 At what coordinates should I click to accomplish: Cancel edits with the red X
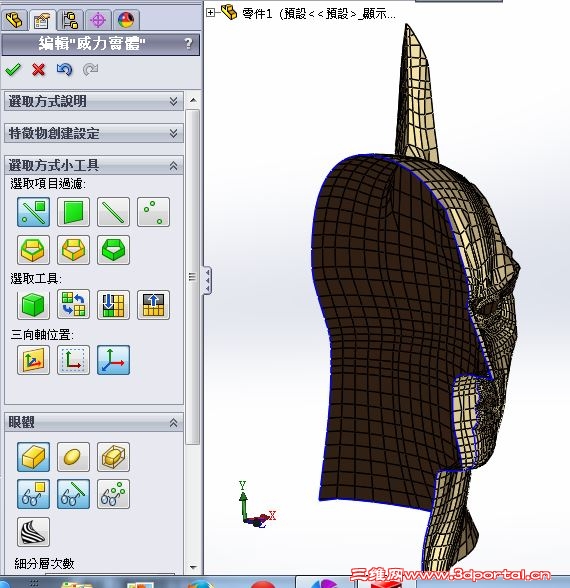38,70
